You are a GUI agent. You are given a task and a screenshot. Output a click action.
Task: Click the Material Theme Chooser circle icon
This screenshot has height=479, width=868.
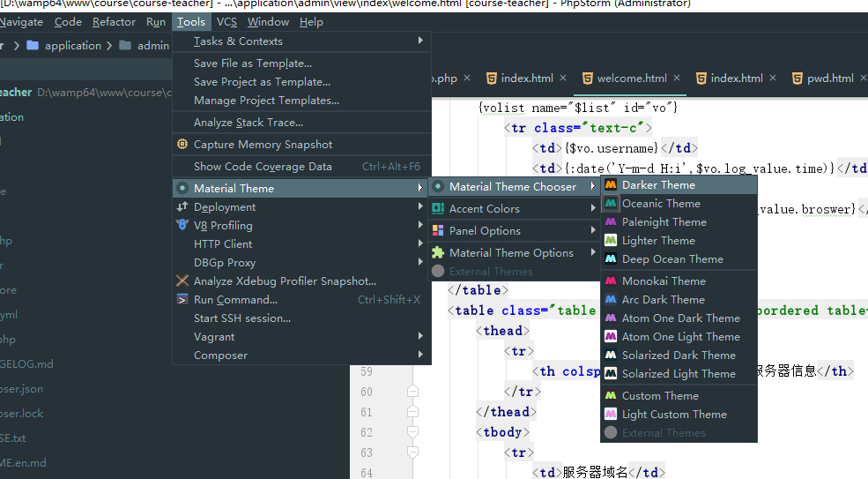(x=438, y=187)
